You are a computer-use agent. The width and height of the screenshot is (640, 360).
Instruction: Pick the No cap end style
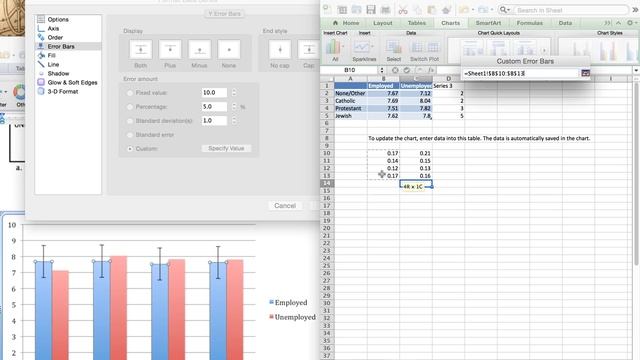pyautogui.click(x=280, y=50)
